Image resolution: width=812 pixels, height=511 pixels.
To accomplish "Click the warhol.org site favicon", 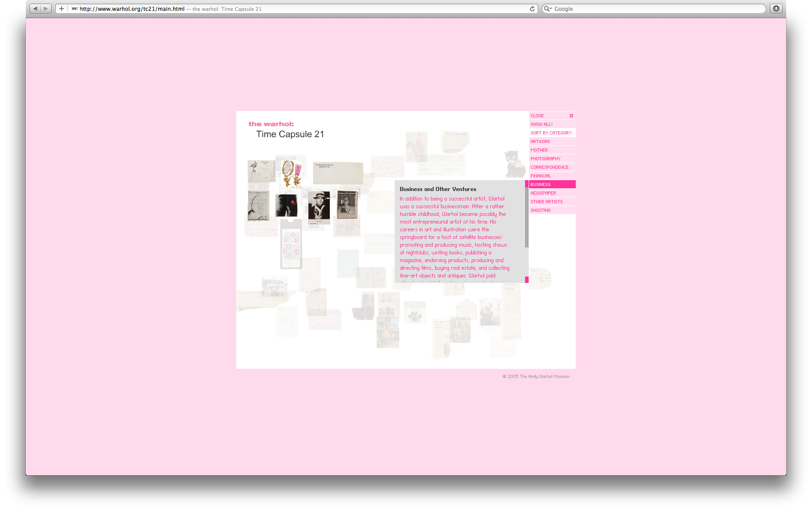I will [75, 9].
